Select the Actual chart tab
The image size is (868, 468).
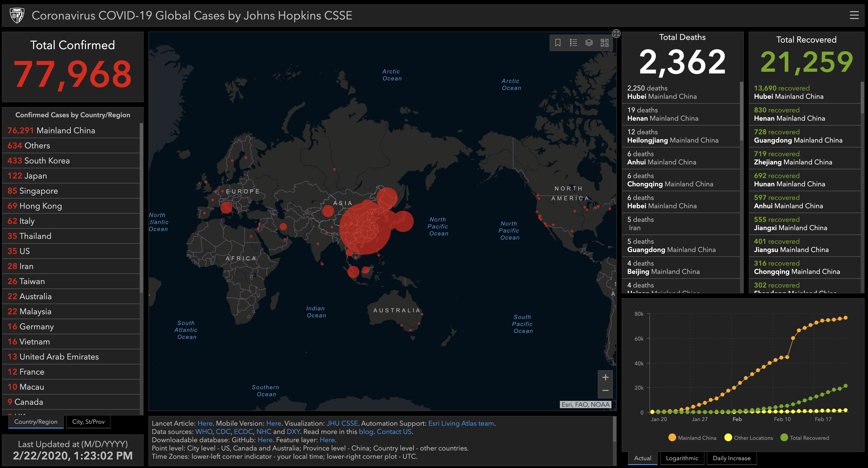[643, 458]
